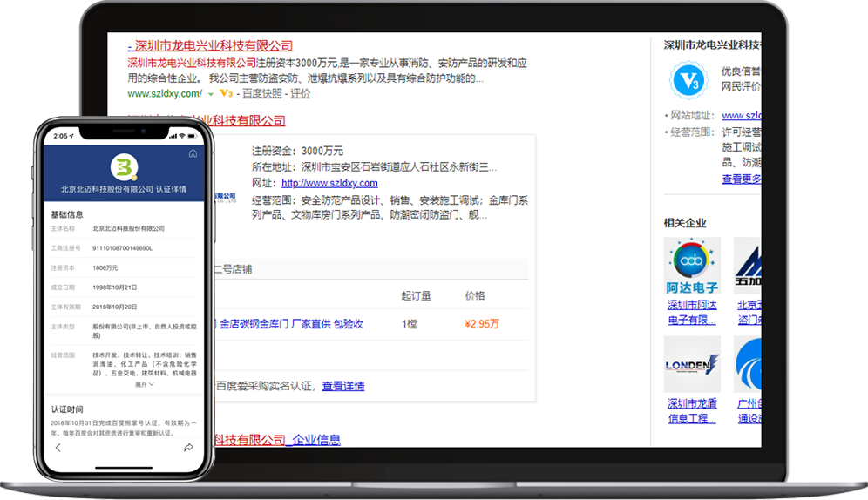Tap the 主体类型 value 股份有限公司 on phone
Screen dimensions: 868x500
(145, 331)
